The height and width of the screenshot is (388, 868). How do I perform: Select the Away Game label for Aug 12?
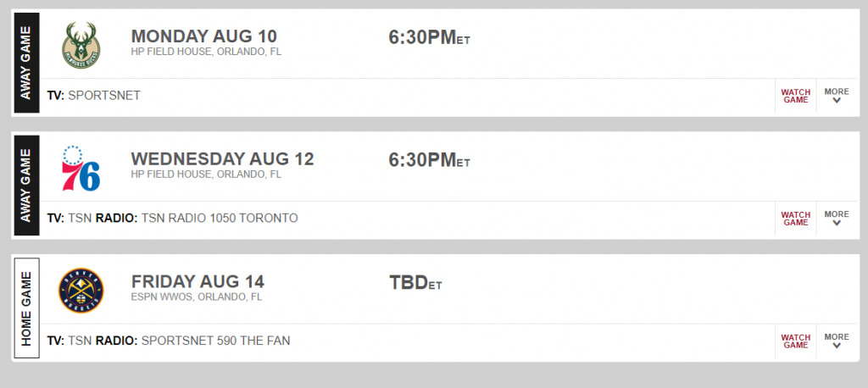[26, 186]
